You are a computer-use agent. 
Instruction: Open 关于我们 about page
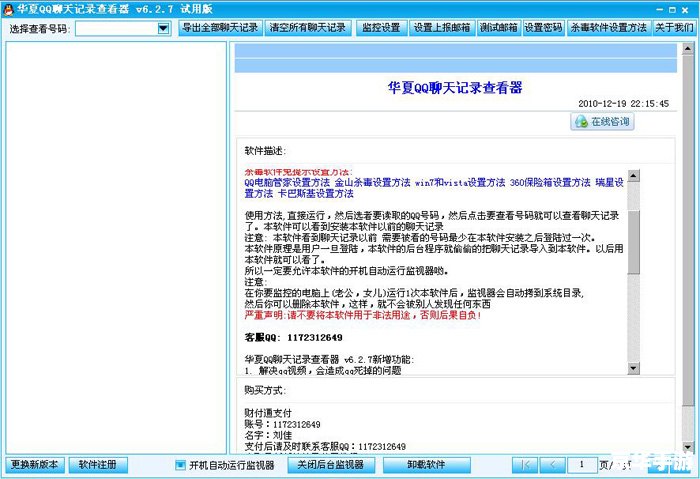tap(674, 28)
